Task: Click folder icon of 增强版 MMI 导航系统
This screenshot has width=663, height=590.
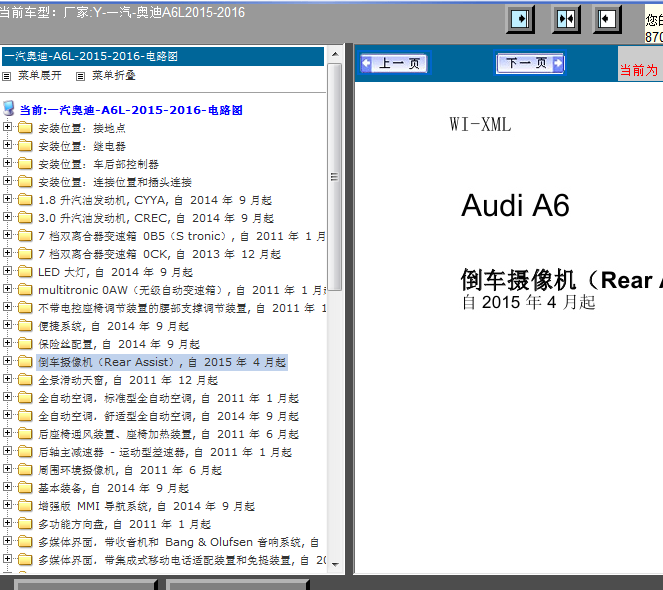Action: [25, 505]
